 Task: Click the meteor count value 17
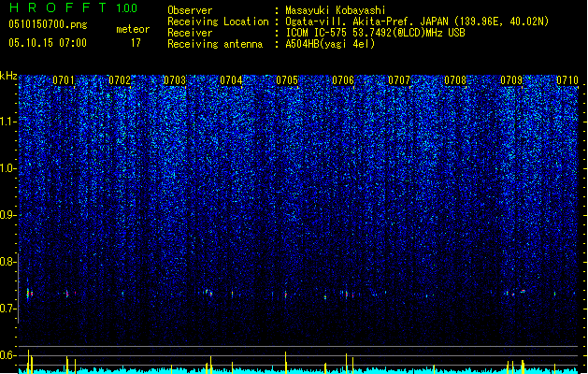(136, 43)
